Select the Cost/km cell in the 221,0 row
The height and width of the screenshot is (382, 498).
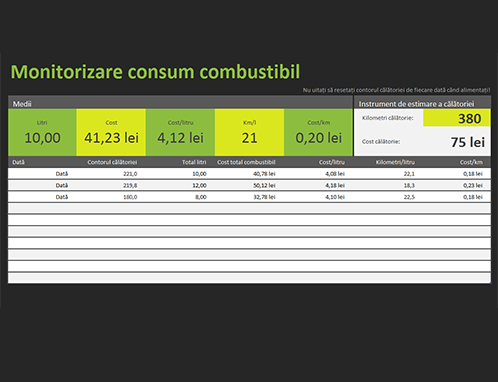pyautogui.click(x=457, y=174)
